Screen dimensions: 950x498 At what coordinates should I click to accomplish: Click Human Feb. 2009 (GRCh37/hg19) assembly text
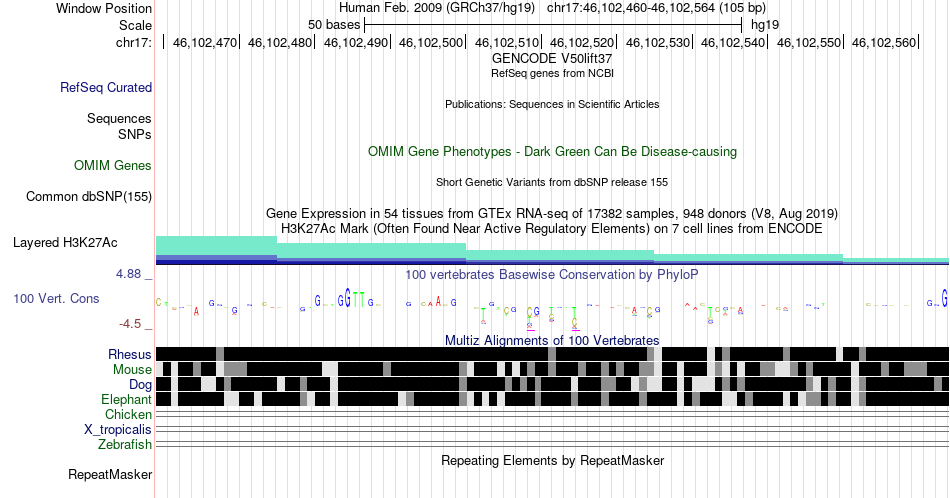[x=437, y=8]
